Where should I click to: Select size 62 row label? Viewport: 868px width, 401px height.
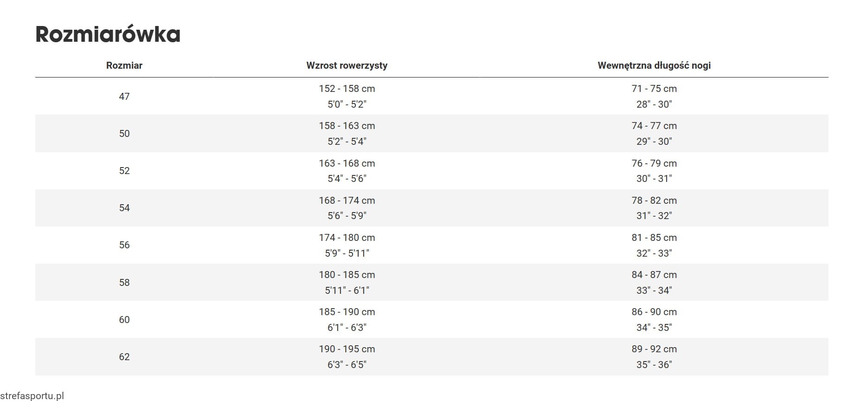(124, 357)
